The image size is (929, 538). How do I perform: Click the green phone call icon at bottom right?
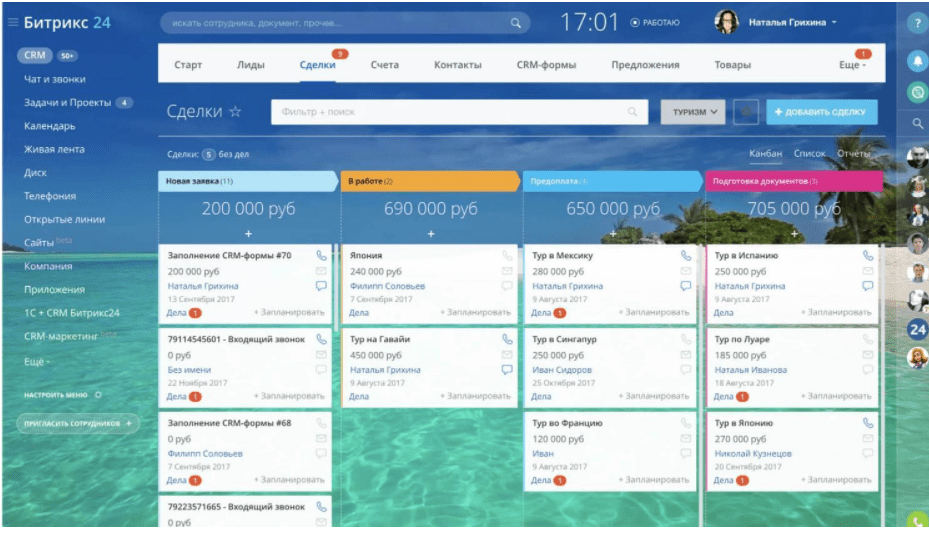coord(917,520)
